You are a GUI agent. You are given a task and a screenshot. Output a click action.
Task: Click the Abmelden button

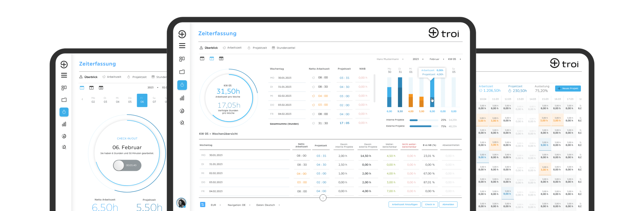(x=448, y=204)
